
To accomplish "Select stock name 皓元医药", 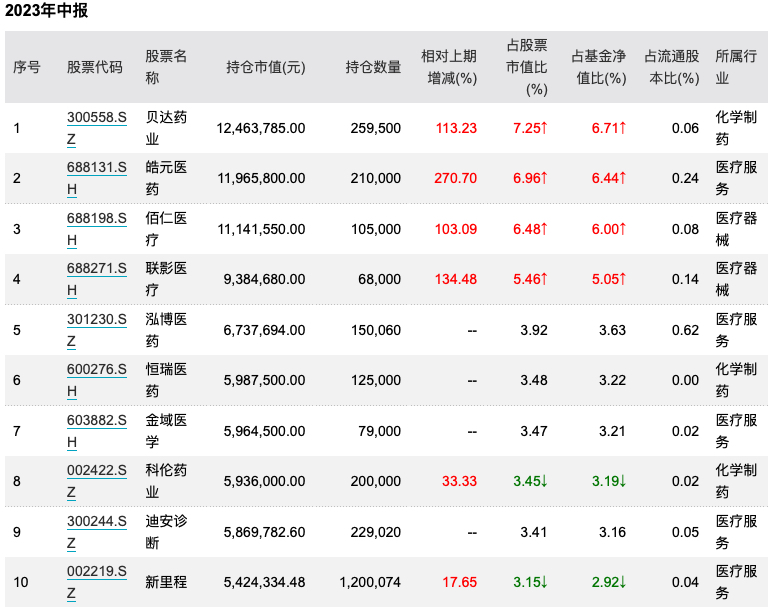I will [166, 178].
